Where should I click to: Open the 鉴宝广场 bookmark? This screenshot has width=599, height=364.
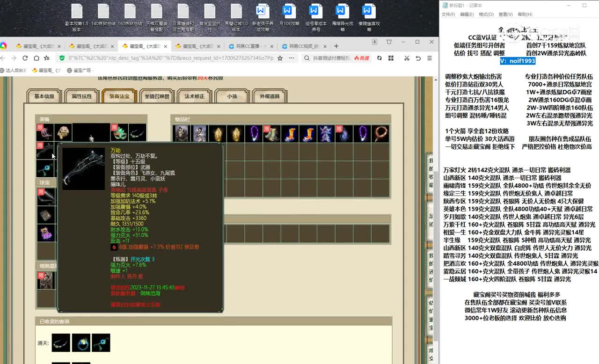(x=79, y=70)
